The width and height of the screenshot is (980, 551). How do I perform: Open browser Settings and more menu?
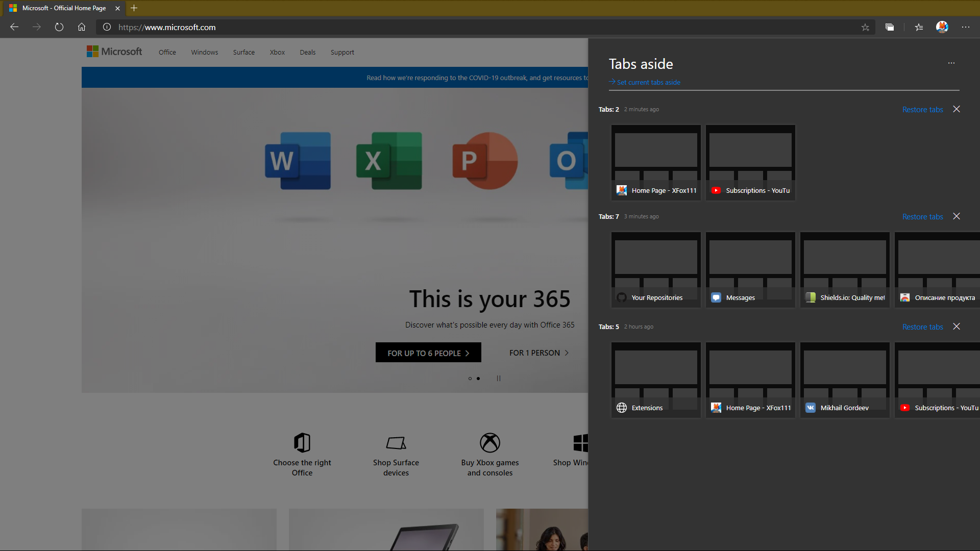pos(966,27)
